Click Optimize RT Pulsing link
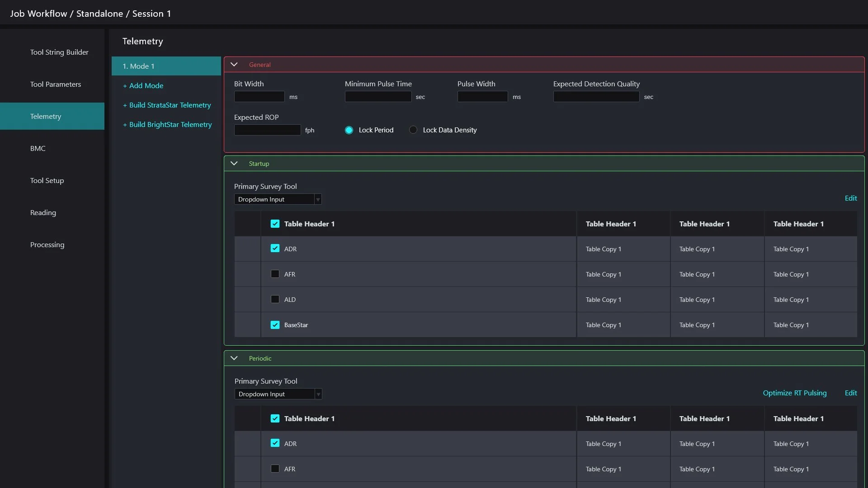Viewport: 868px width, 488px height. pyautogui.click(x=794, y=393)
